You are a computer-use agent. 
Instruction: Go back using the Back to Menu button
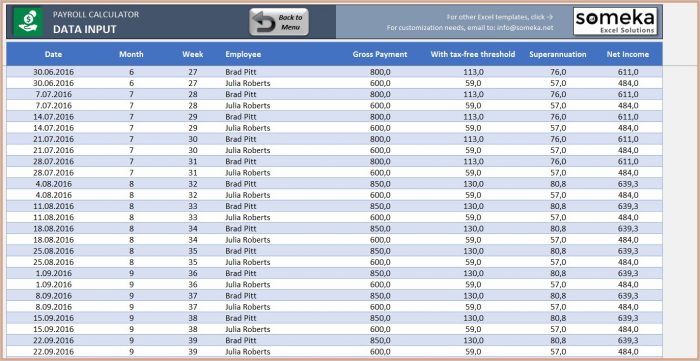point(279,22)
